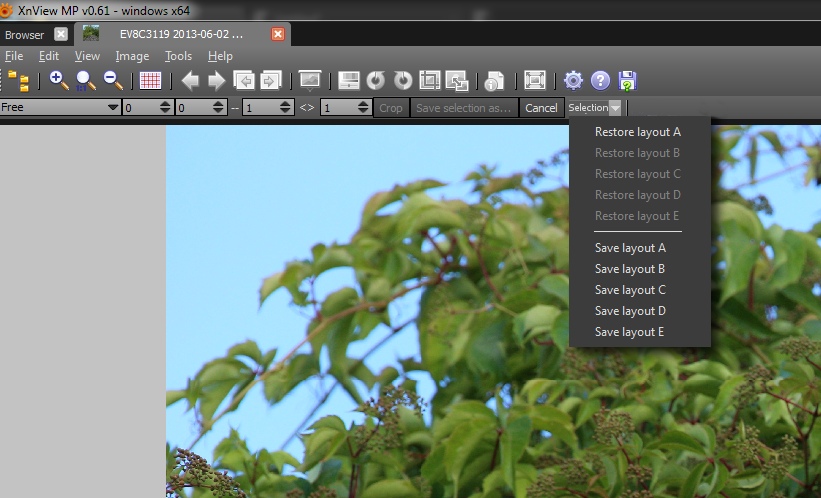Toggle the Selection dropdown arrow
This screenshot has height=498, width=821.
(x=615, y=108)
